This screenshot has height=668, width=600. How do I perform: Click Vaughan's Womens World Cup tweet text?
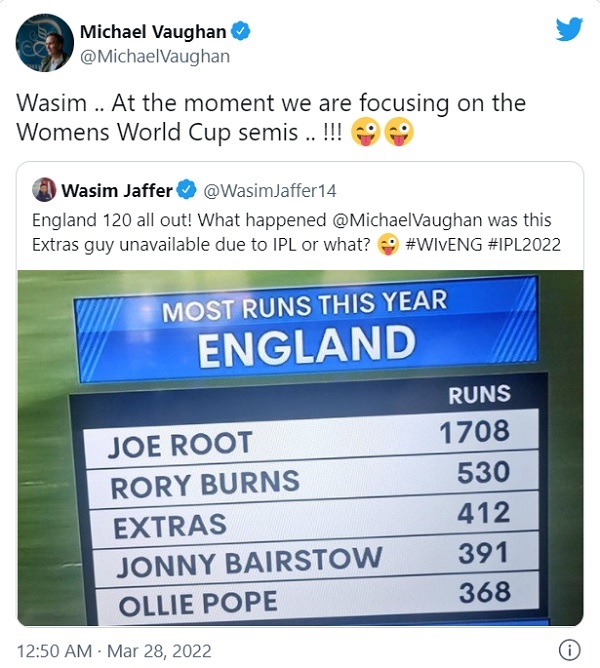click(270, 118)
